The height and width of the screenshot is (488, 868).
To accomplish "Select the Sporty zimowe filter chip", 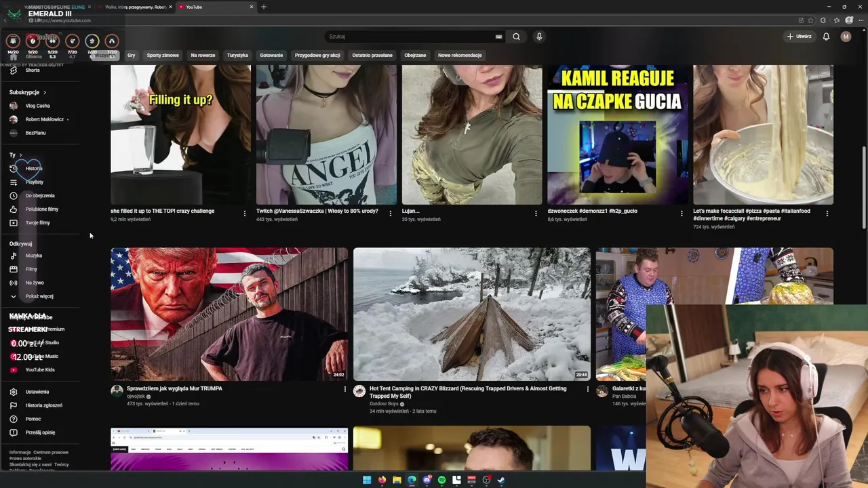I will click(x=163, y=55).
